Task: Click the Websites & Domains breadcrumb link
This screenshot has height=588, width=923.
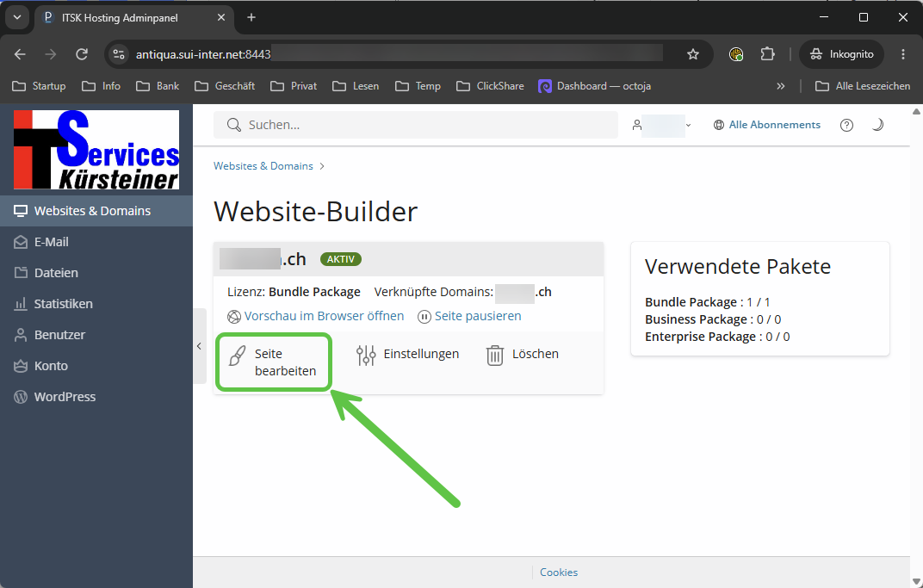Action: click(263, 166)
